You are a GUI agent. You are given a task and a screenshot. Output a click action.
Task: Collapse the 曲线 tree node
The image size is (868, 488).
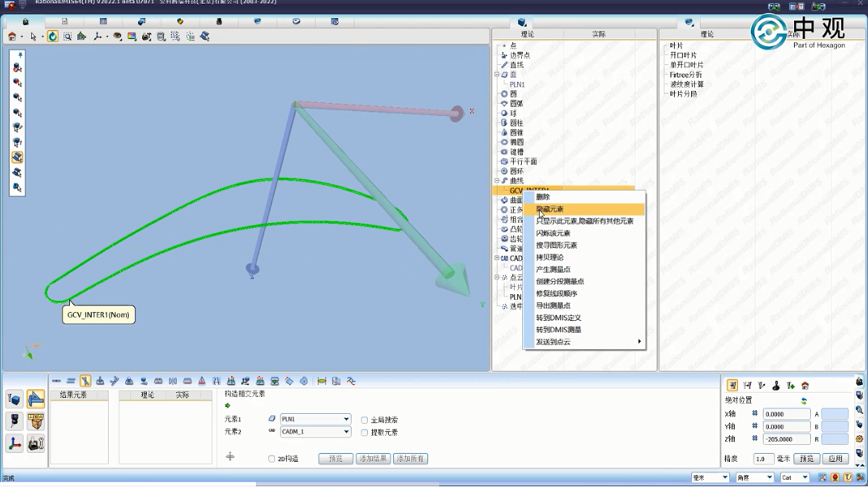(497, 181)
